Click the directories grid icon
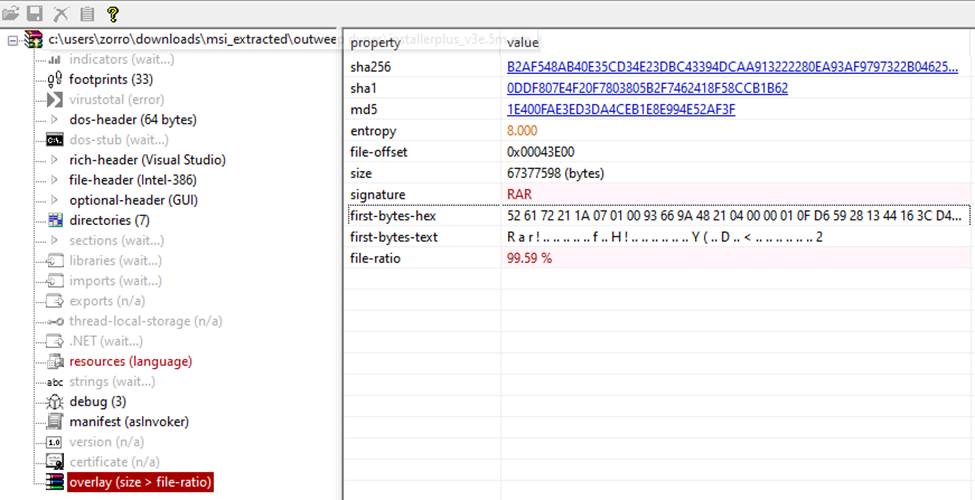Image resolution: width=975 pixels, height=500 pixels. 55,220
